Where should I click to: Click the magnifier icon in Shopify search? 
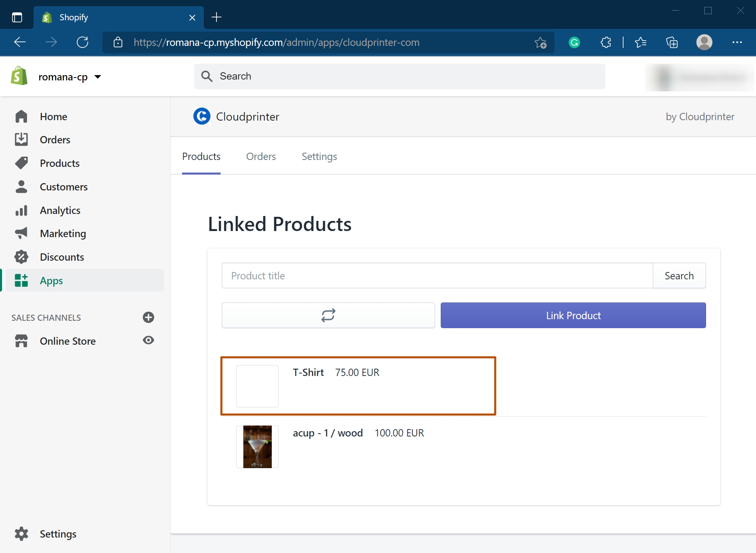tap(207, 76)
